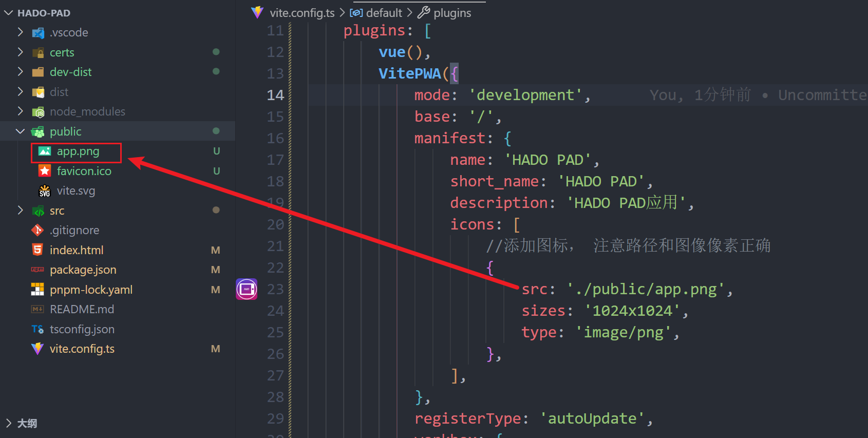Expand the .vscode folder chevron
868x438 pixels.
[20, 32]
